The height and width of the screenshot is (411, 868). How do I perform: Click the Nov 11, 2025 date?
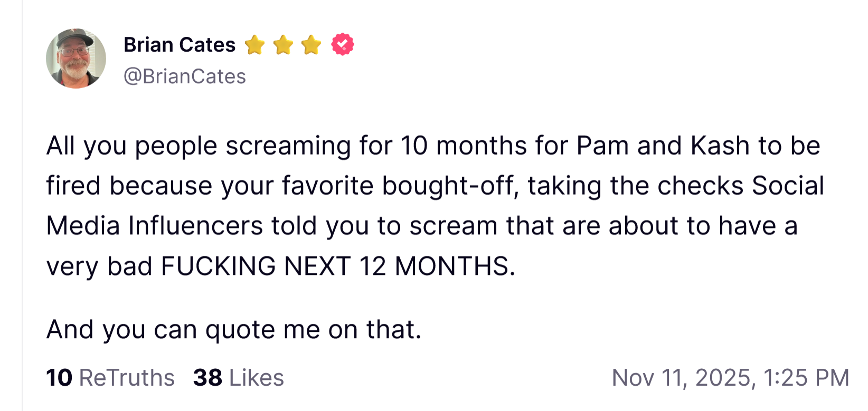tap(681, 378)
